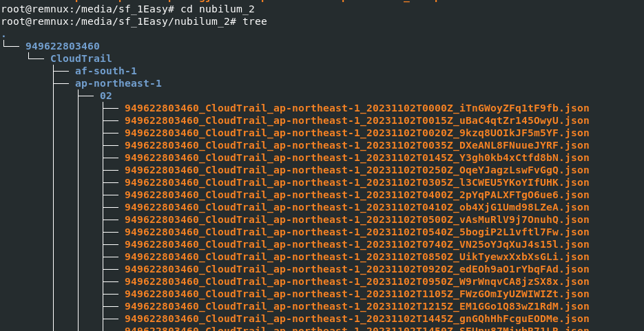The image size is (644, 331).
Task: Click the T0305Z l3CWEU5YKoYIfUHK.json file
Action: coord(357,182)
